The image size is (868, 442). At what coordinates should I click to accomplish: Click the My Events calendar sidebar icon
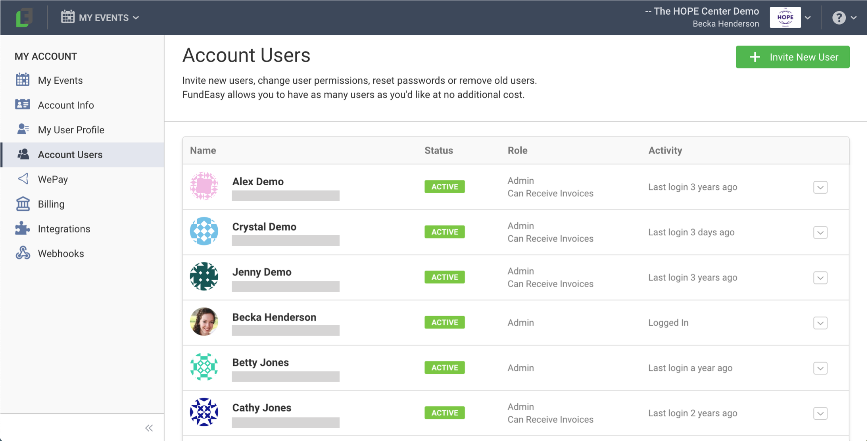coord(23,80)
